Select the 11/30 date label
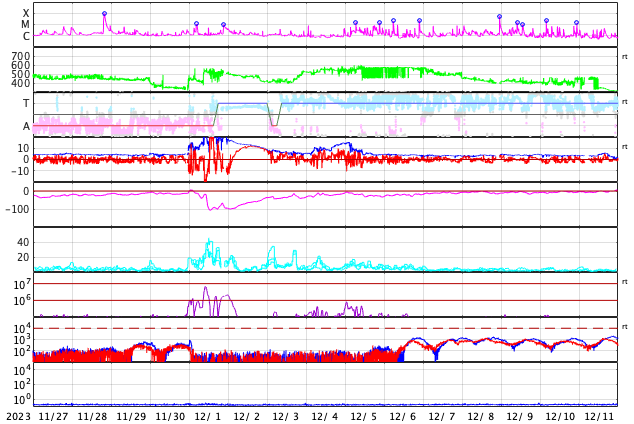The height and width of the screenshot is (424, 634). (170, 417)
